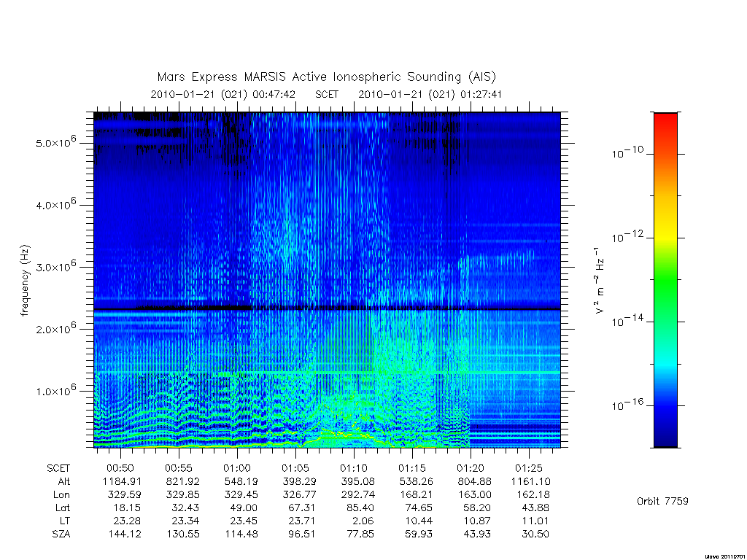
Task: Click the 'SZA' row header
Action: [61, 534]
